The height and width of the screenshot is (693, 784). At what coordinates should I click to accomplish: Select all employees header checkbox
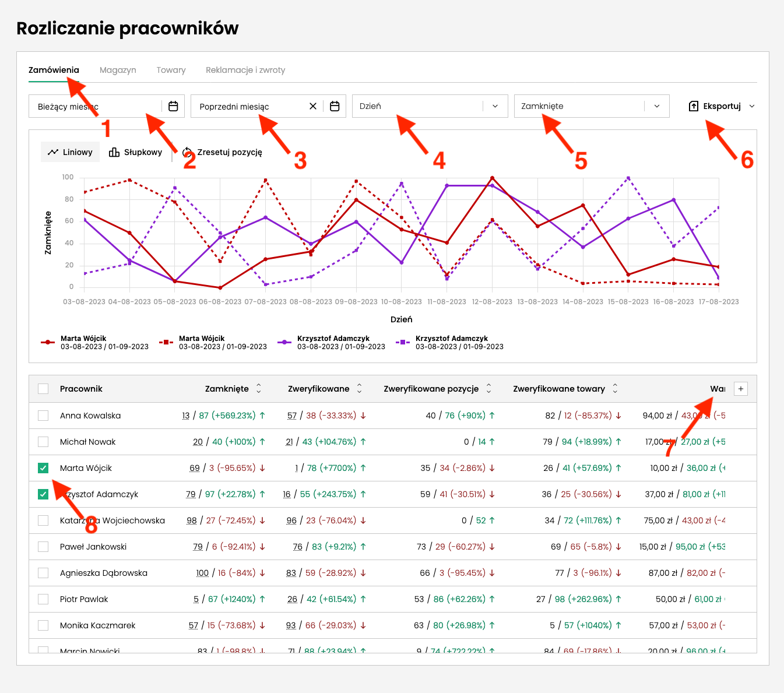(x=43, y=389)
